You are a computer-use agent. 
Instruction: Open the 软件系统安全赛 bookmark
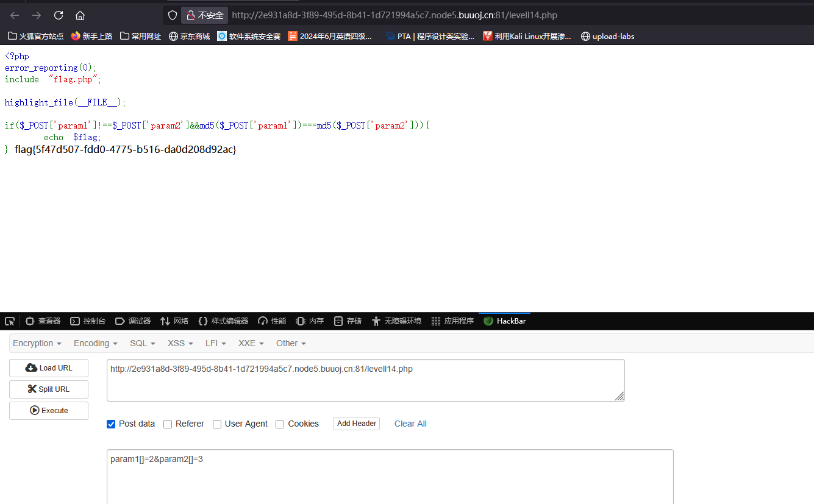[x=249, y=36]
